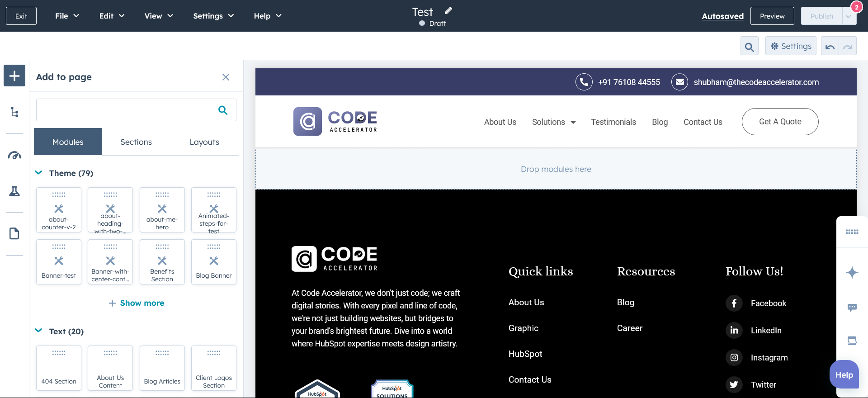Close the Add to page panel

(x=226, y=77)
